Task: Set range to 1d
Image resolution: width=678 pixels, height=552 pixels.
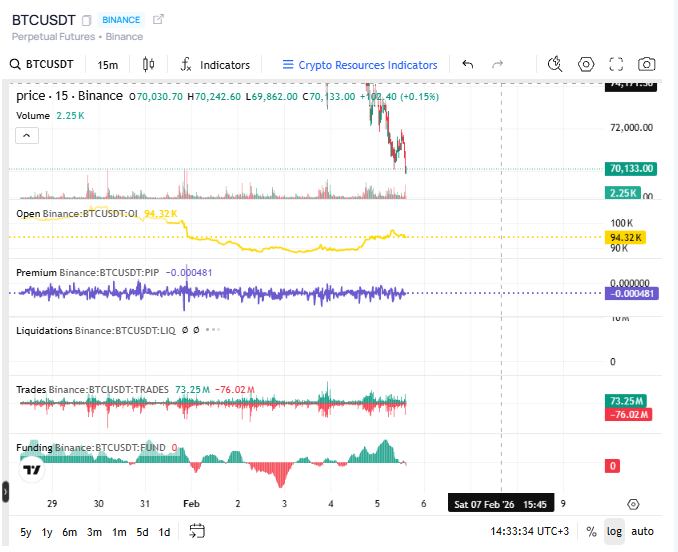Action: [164, 532]
